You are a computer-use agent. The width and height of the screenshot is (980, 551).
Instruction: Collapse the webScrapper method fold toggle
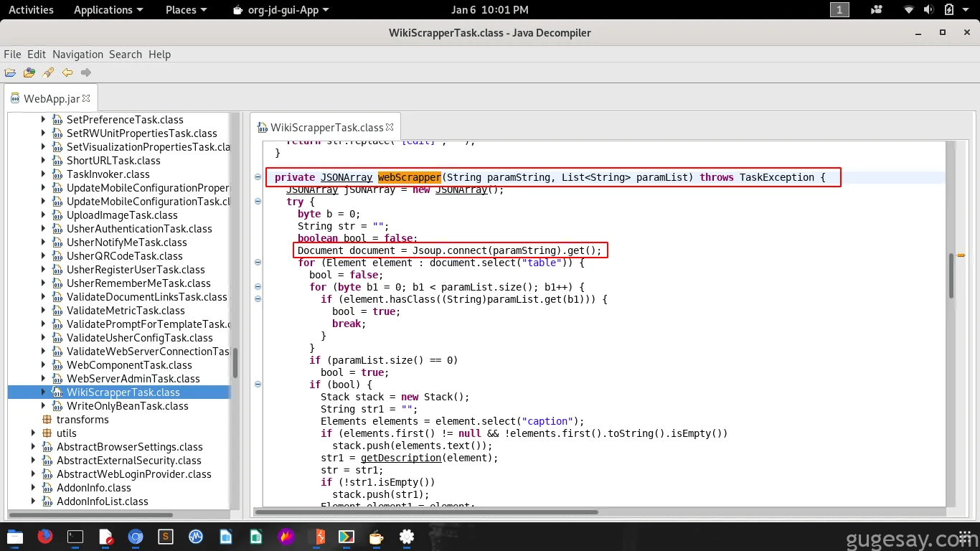pyautogui.click(x=258, y=177)
